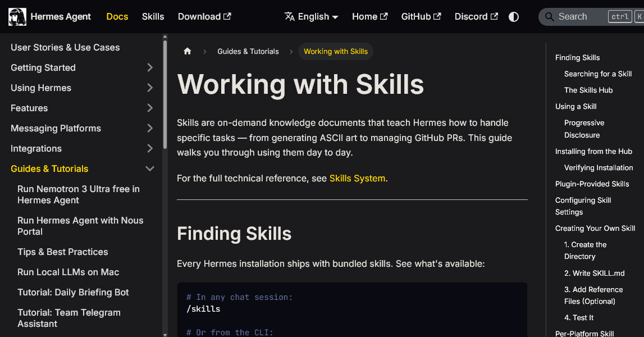Jump to Installing from the Hub
The width and height of the screenshot is (644, 337).
pos(593,151)
